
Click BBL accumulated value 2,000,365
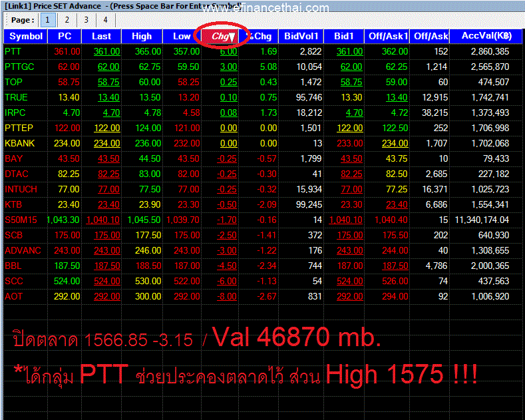pyautogui.click(x=490, y=266)
